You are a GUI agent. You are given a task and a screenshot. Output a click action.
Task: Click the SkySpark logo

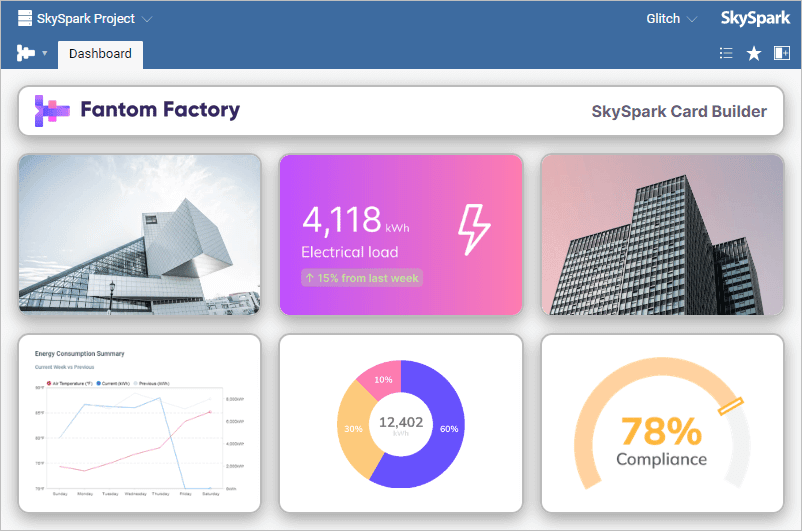(x=755, y=18)
